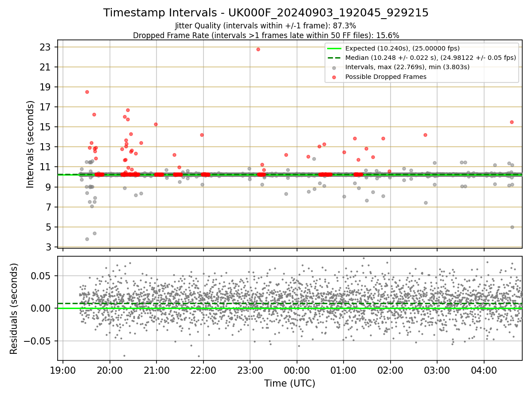
Task: Click the plot title "Timestamp Intervals - UK000F_20240903_192045_929215"
Action: pos(266,13)
